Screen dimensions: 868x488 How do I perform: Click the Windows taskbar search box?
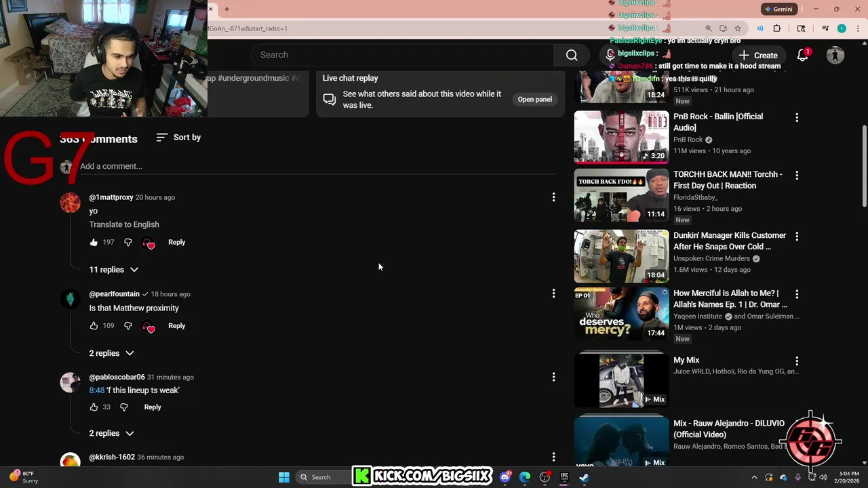click(323, 477)
